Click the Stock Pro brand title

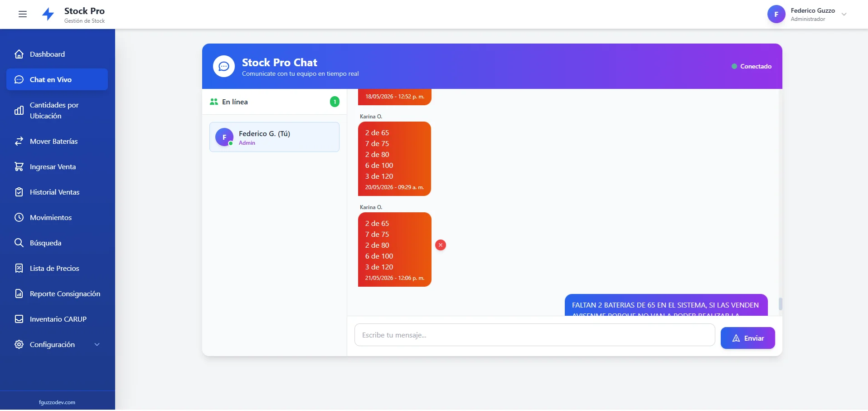click(x=84, y=11)
